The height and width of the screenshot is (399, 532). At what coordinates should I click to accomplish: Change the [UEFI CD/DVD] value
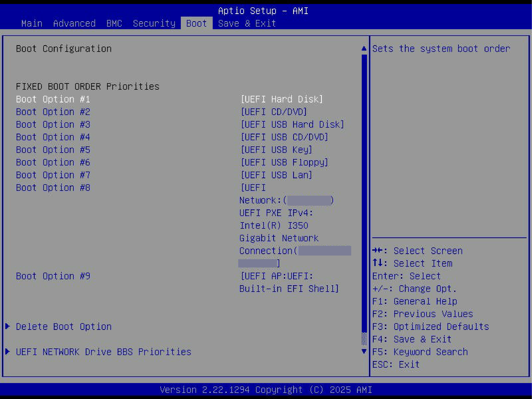274,112
